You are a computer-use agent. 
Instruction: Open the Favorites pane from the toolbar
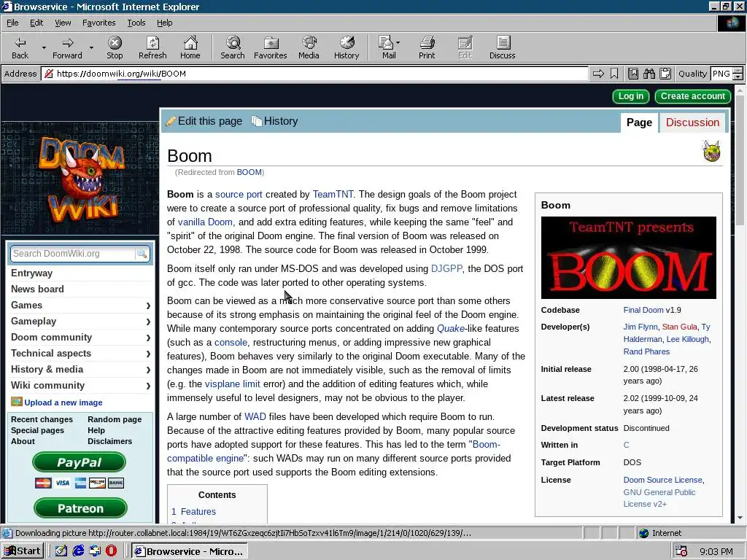point(270,47)
